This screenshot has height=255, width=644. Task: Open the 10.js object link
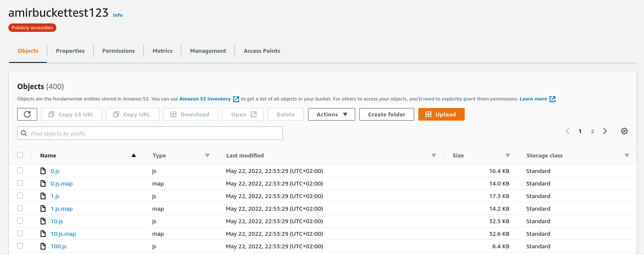click(57, 221)
